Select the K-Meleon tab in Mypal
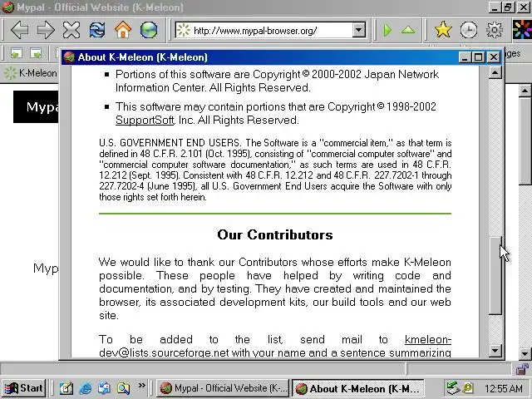 click(30, 73)
